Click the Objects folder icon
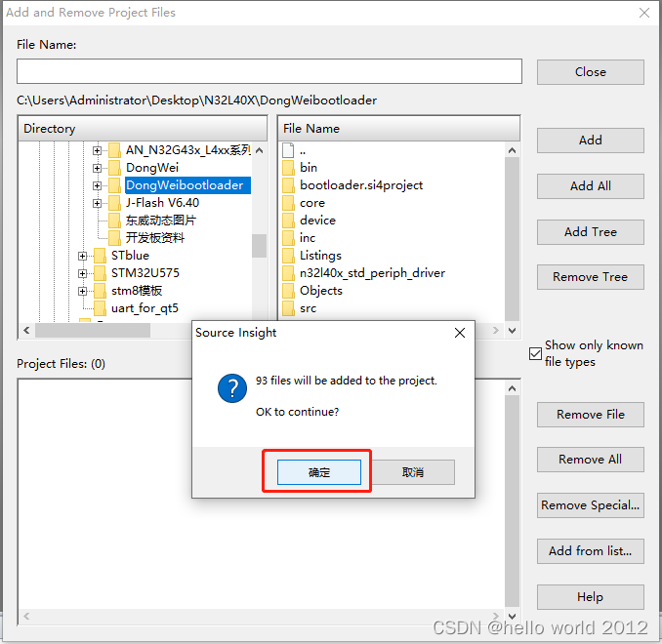This screenshot has width=662, height=644. tap(289, 291)
